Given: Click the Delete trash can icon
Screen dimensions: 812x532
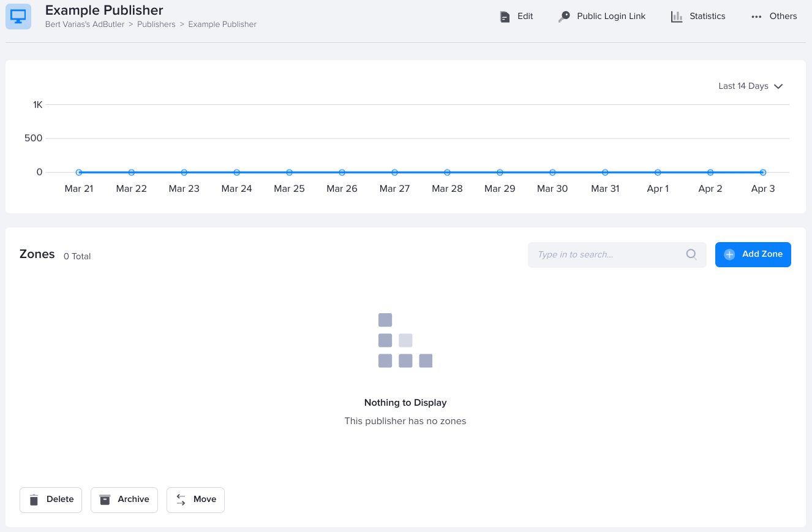Looking at the screenshot, I should [x=34, y=500].
